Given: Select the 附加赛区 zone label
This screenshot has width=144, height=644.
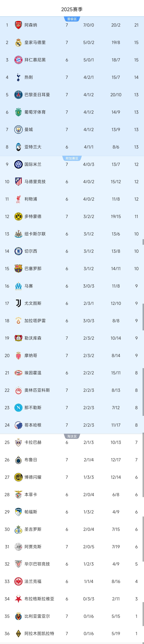Looking at the screenshot, I should [72, 158].
